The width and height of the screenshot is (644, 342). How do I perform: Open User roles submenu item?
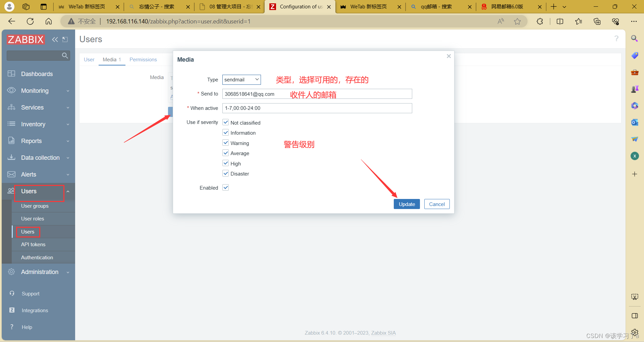(33, 219)
